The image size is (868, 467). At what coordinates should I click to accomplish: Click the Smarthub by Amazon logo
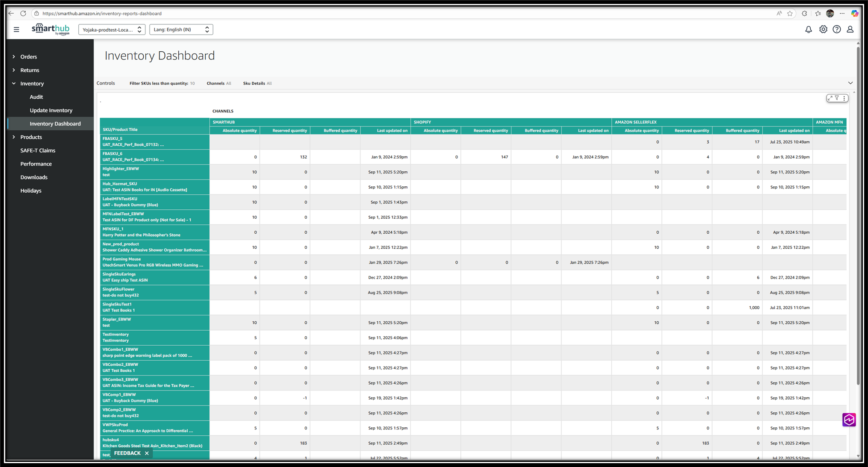pos(50,29)
